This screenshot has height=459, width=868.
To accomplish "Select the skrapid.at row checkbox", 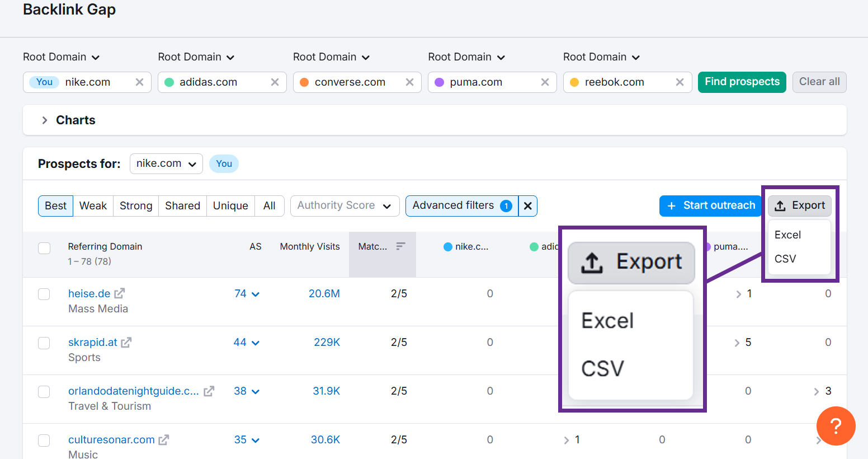I will click(x=44, y=343).
